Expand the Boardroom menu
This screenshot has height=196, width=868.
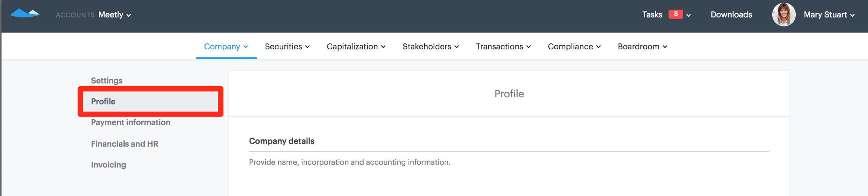point(643,46)
